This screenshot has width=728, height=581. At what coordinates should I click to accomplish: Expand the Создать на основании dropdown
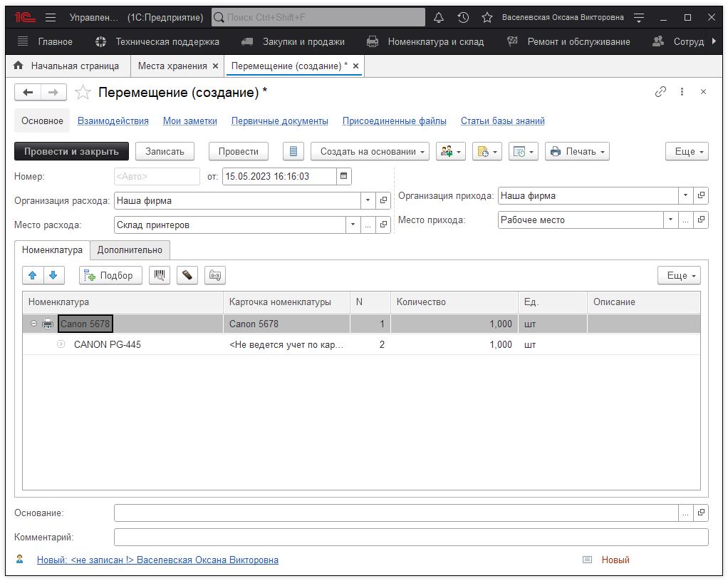pyautogui.click(x=370, y=151)
